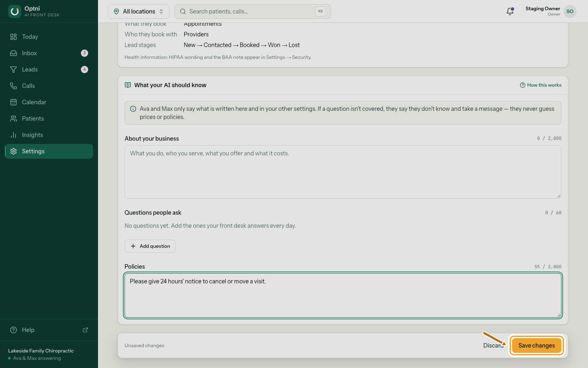
Task: Click the 55 / 2,000 Policies counter
Action: pos(548,267)
